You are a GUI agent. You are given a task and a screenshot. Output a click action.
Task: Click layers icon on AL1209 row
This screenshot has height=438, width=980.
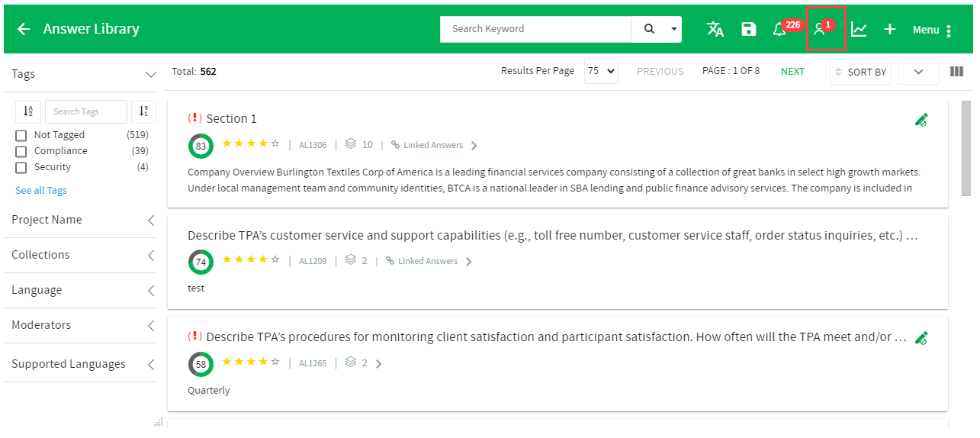click(350, 259)
